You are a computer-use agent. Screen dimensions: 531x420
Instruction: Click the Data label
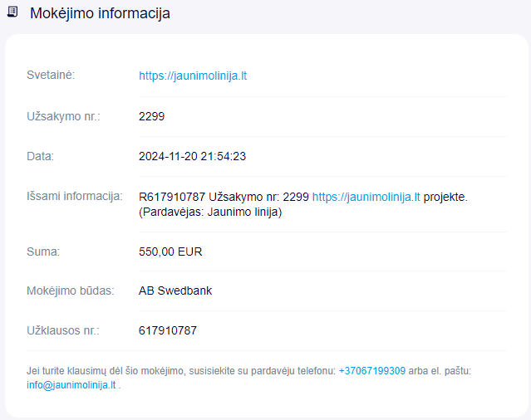(40, 156)
